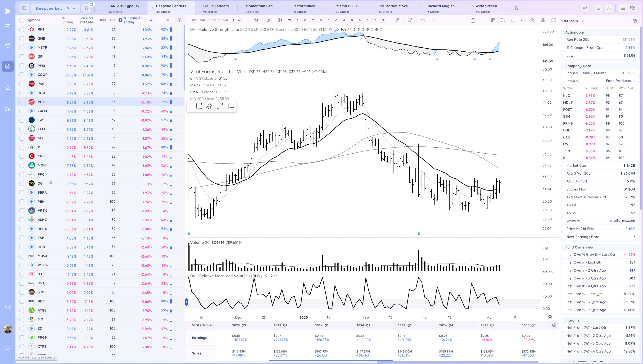Click the network graph icon in top bar
Viewport: 643px width, 364px height.
[608, 8]
